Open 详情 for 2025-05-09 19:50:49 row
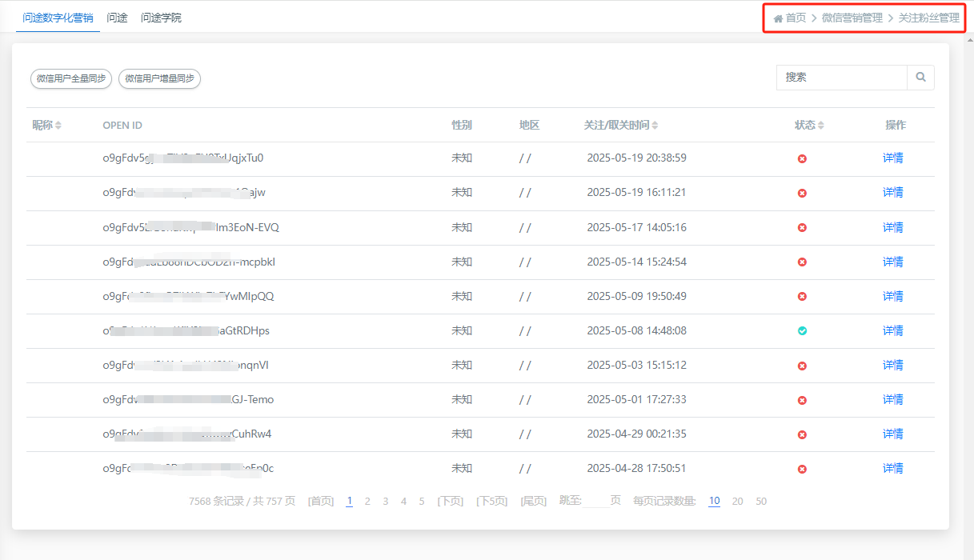Image resolution: width=974 pixels, height=560 pixels. pyautogui.click(x=893, y=296)
